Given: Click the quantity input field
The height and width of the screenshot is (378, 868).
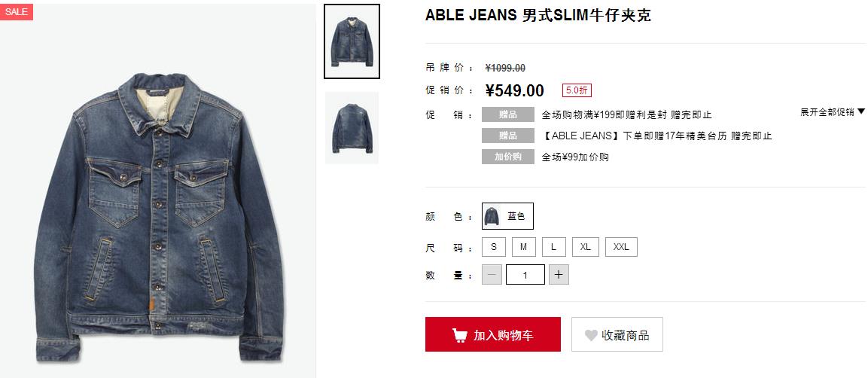Looking at the screenshot, I should [x=525, y=275].
